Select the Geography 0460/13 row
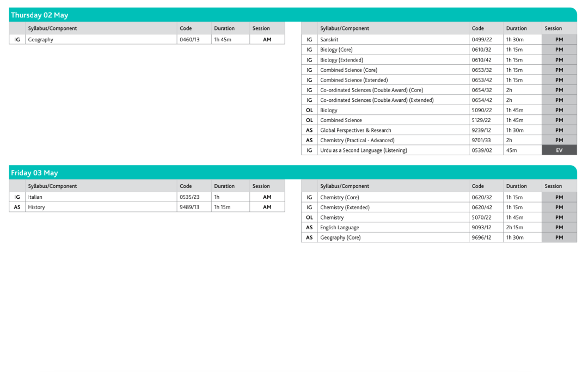The width and height of the screenshot is (588, 372). tap(147, 39)
